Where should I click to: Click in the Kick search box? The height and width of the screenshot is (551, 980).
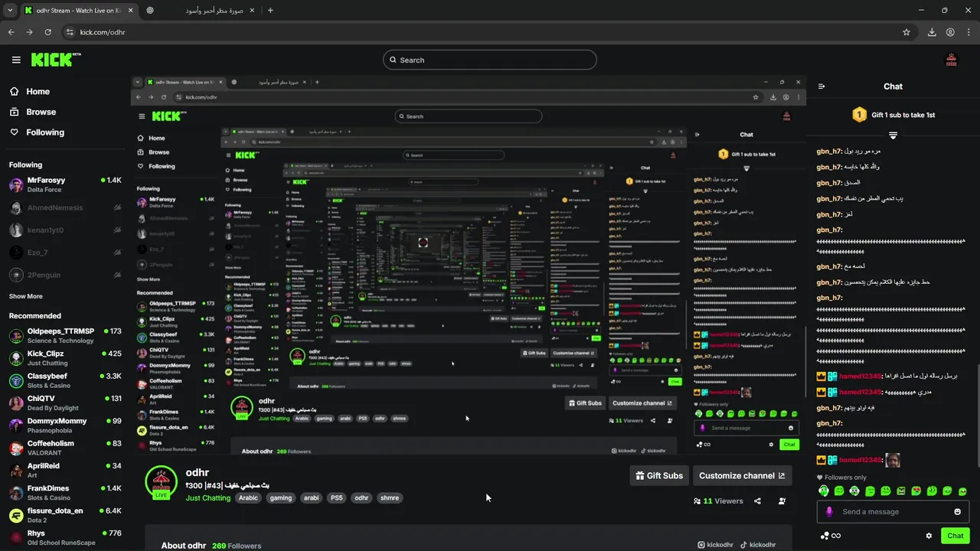490,60
